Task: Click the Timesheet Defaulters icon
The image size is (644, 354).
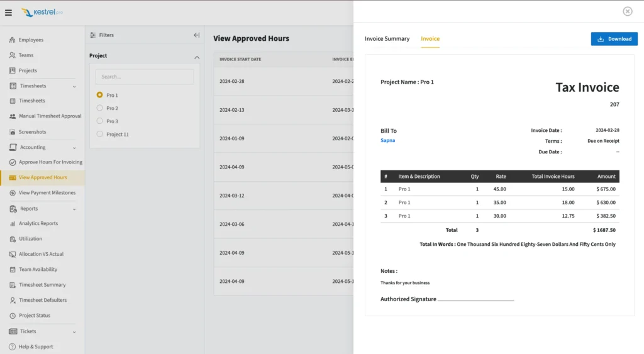Action: (x=13, y=300)
